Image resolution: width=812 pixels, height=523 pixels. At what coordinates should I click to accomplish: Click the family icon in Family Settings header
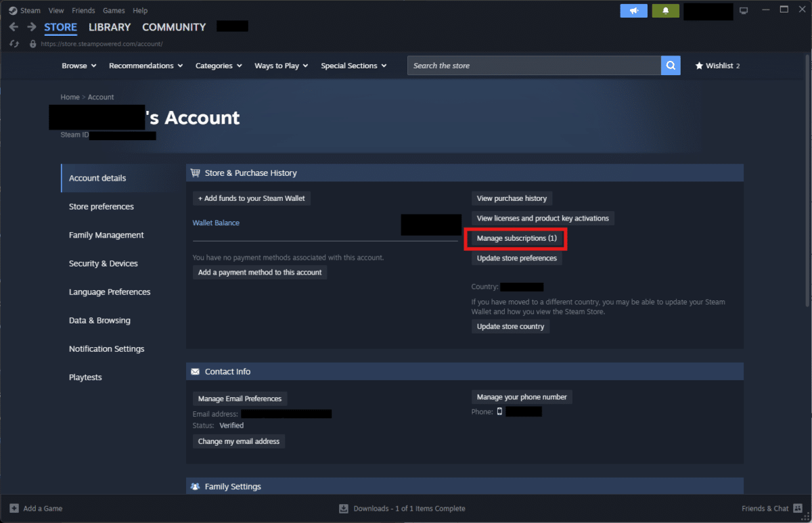(196, 486)
